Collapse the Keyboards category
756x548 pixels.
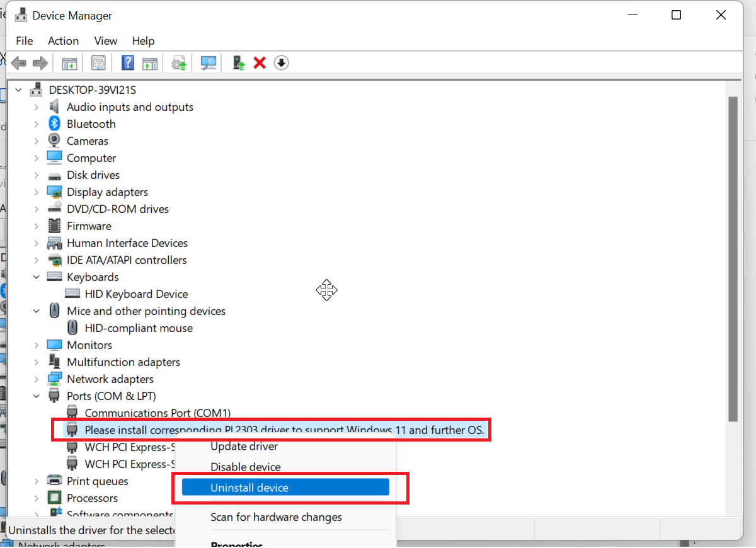[37, 277]
